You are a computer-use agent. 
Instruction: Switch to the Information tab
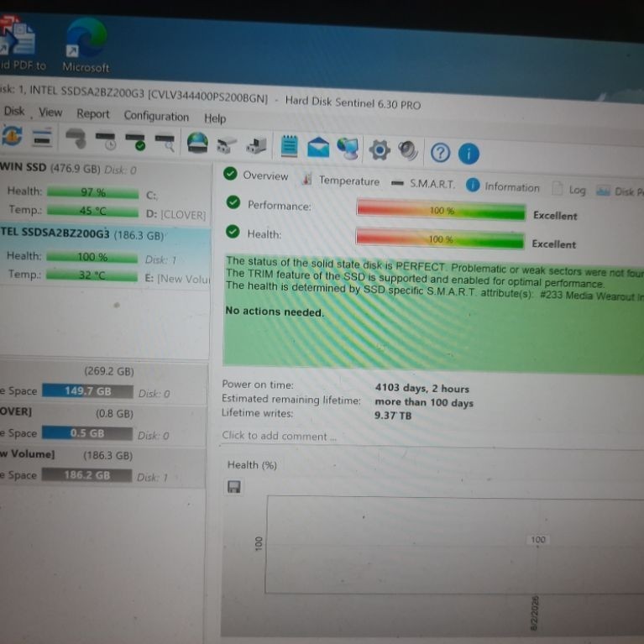click(x=503, y=186)
